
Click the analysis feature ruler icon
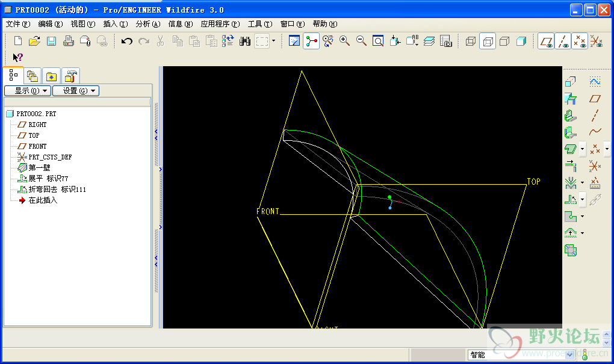(595, 183)
